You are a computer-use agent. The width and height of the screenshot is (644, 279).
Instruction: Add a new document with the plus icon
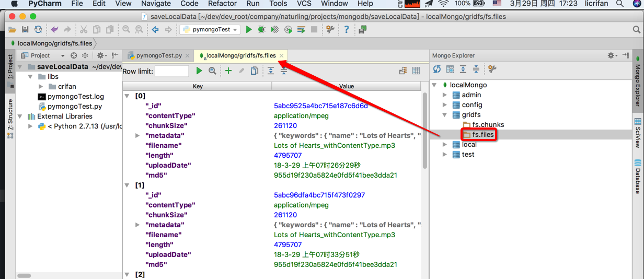point(228,71)
